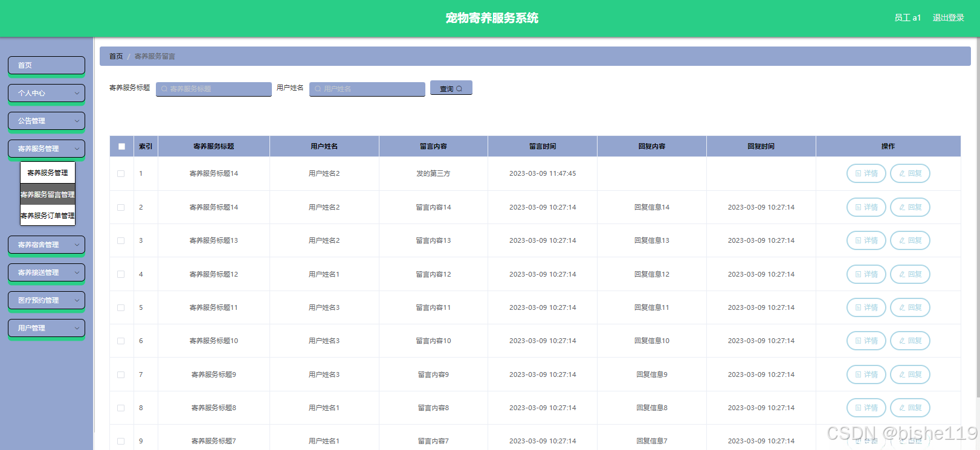This screenshot has width=980, height=450.
Task: Expand the 医疗预约管理 sidebar menu
Action: pos(47,300)
